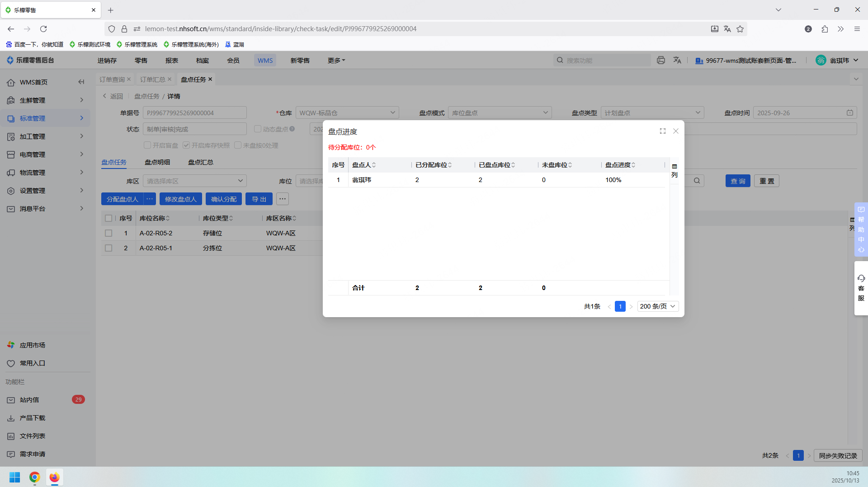The image size is (868, 487).
Task: Click the 同步失败记录 button
Action: click(x=838, y=455)
